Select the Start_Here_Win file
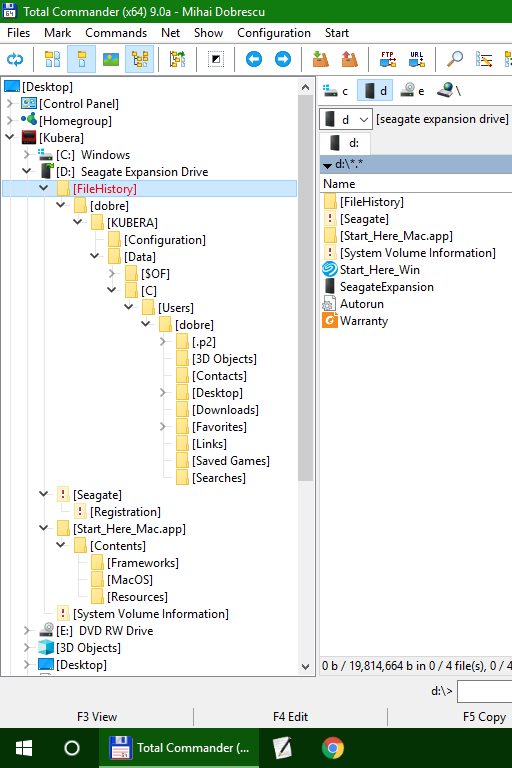 pos(380,270)
